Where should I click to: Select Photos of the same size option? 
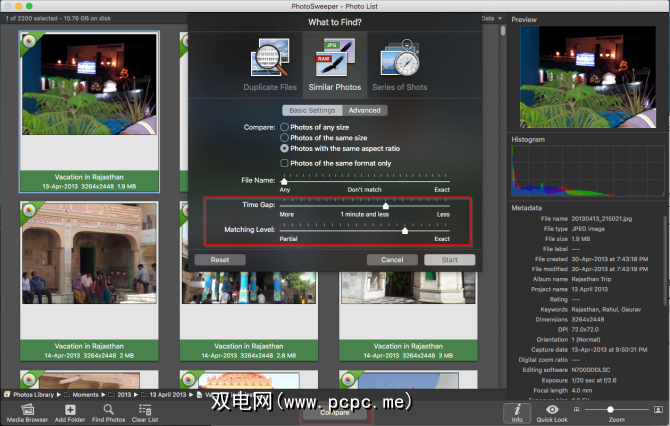(x=284, y=138)
